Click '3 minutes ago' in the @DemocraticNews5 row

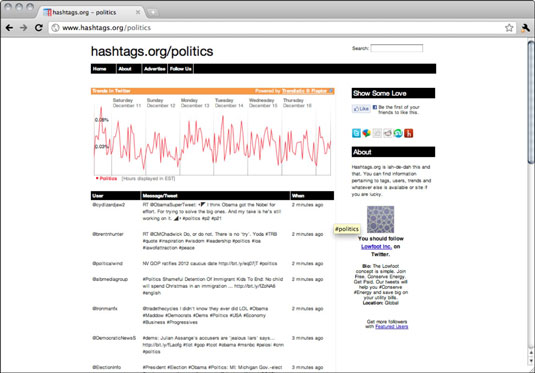tap(307, 338)
